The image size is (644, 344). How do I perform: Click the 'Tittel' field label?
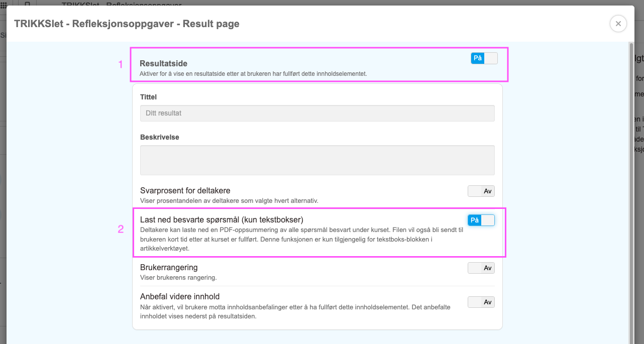[x=149, y=96]
